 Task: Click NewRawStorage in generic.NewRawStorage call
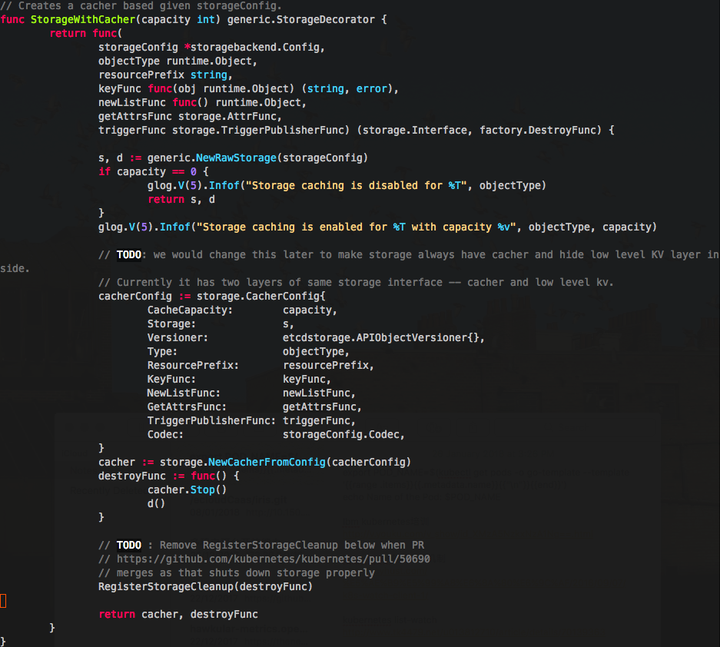point(236,158)
